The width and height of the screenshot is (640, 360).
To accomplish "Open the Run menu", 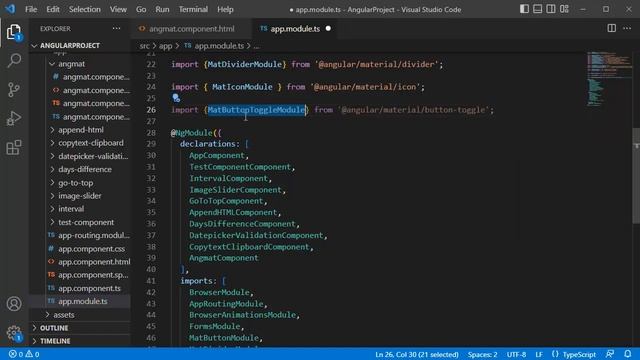I will [x=162, y=9].
